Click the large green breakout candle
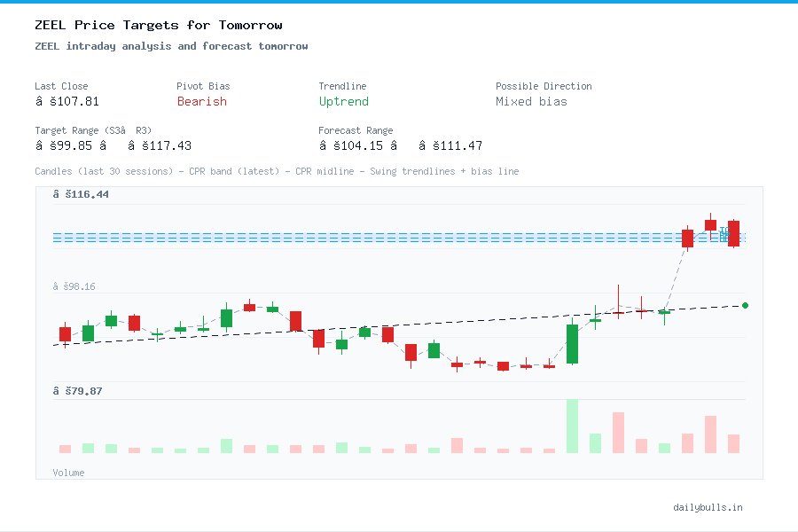The image size is (798, 532). pos(572,344)
